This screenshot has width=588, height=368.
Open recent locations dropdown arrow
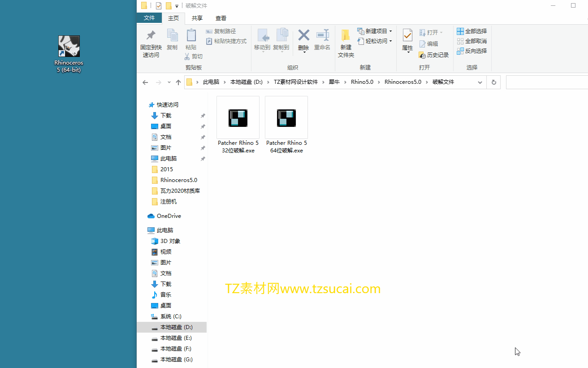click(169, 82)
